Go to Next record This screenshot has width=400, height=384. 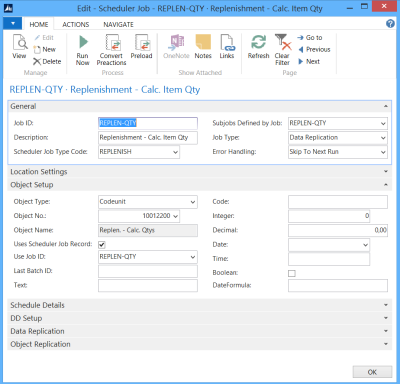[309, 61]
